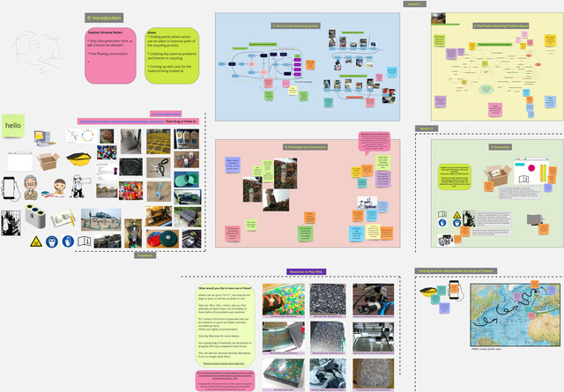This screenshot has width=564, height=392.
Task: Select the "Resources to Play With" heading
Action: [307, 271]
